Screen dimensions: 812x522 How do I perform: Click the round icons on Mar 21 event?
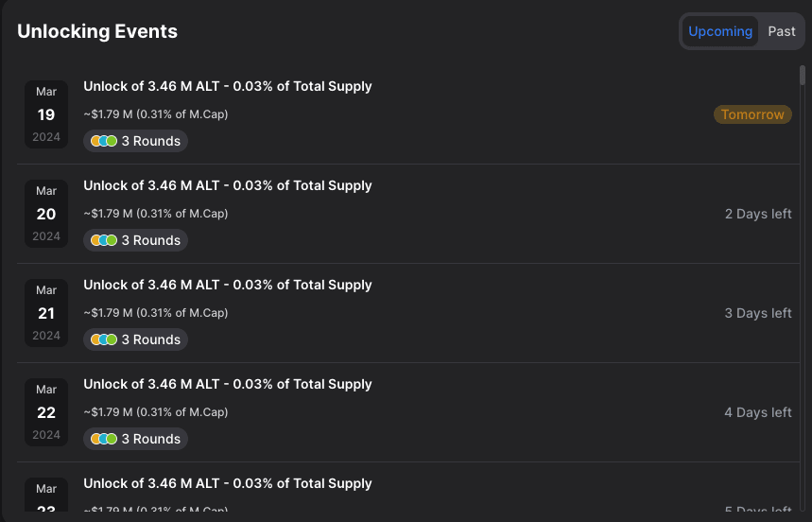point(104,339)
